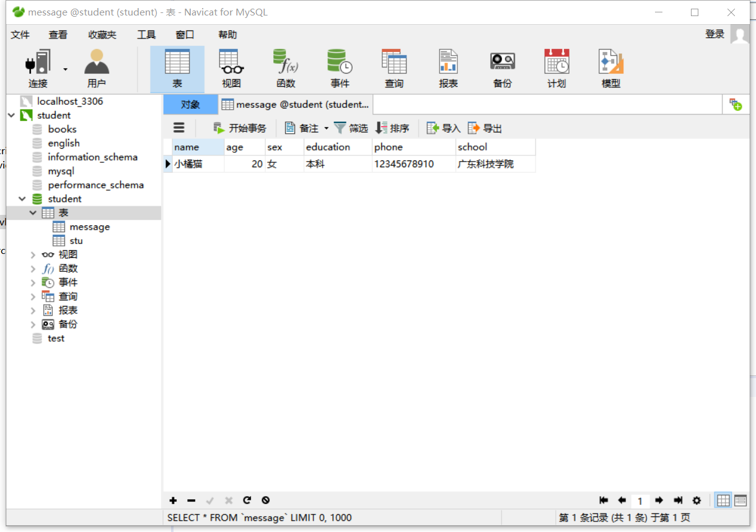Open the 用户 user manager
Image resolution: width=756 pixels, height=532 pixels.
pos(97,69)
